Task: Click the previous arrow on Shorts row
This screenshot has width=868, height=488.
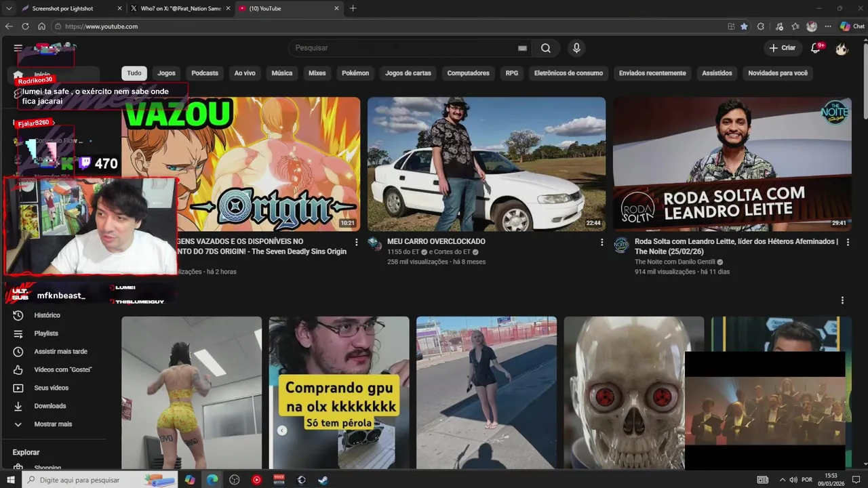Action: [x=282, y=430]
